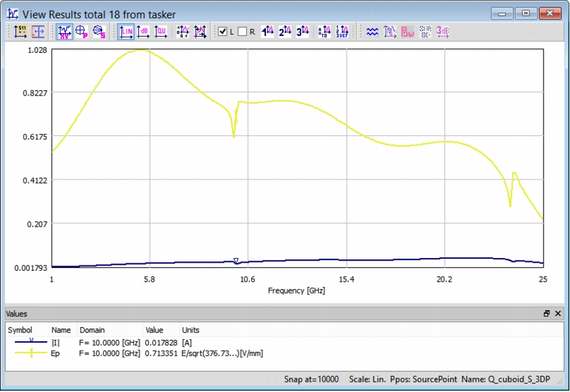Click the View Results window title bar icon
Image resolution: width=570 pixels, height=392 pixels.
click(x=13, y=14)
